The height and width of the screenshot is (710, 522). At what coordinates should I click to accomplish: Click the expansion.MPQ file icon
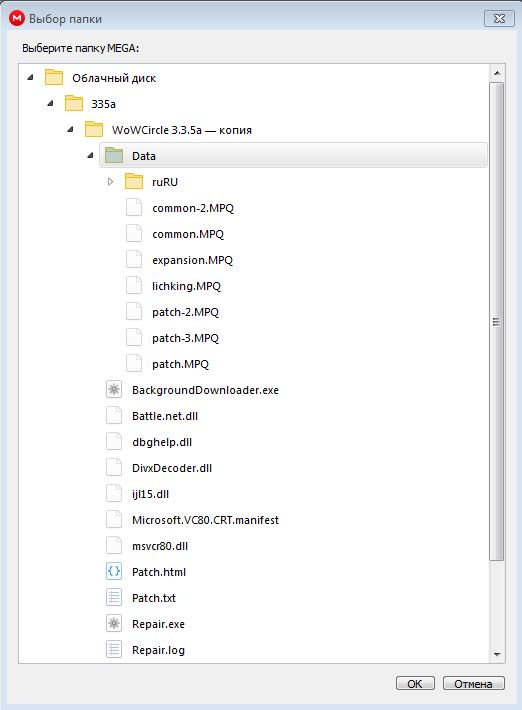pyautogui.click(x=134, y=259)
